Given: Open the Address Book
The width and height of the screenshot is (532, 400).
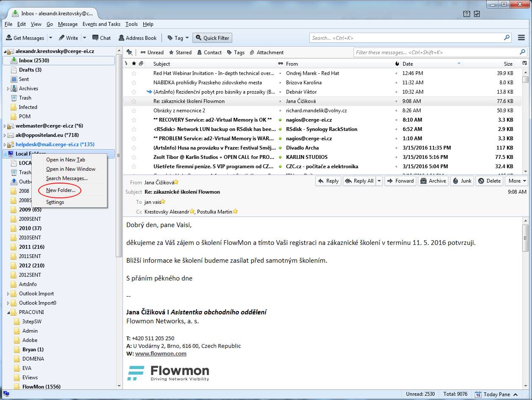Looking at the screenshot, I should (138, 38).
